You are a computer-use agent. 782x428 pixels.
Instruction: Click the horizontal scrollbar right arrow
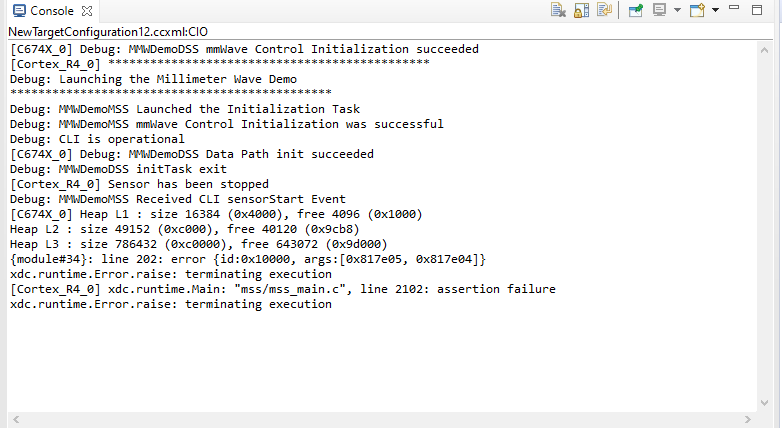click(748, 420)
